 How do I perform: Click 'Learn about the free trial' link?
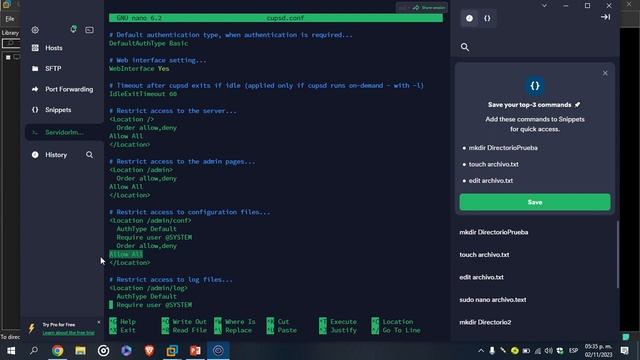click(69, 333)
